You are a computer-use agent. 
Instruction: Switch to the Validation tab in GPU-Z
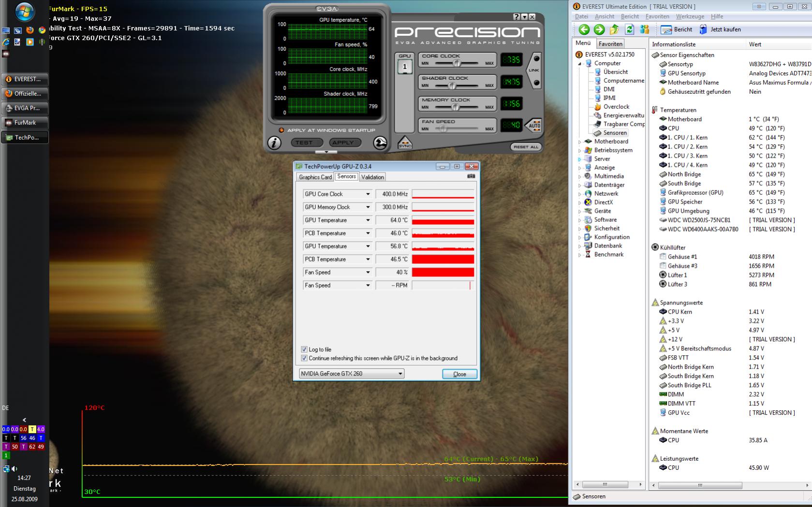pyautogui.click(x=372, y=177)
